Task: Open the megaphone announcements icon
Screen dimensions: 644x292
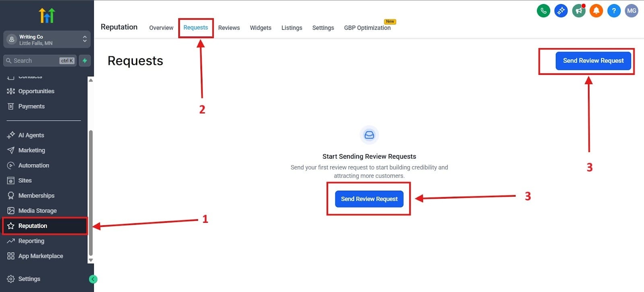Action: tap(579, 11)
